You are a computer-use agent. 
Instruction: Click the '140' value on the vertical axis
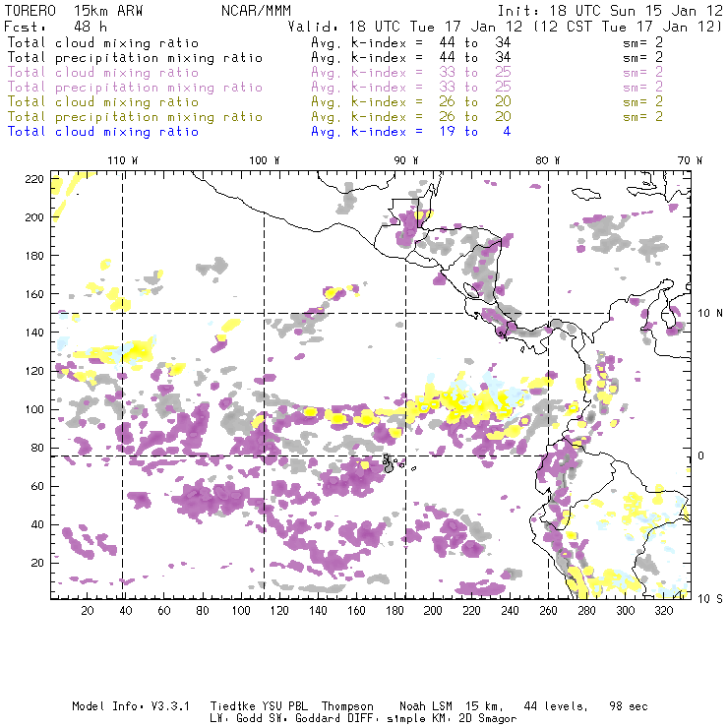(34, 333)
